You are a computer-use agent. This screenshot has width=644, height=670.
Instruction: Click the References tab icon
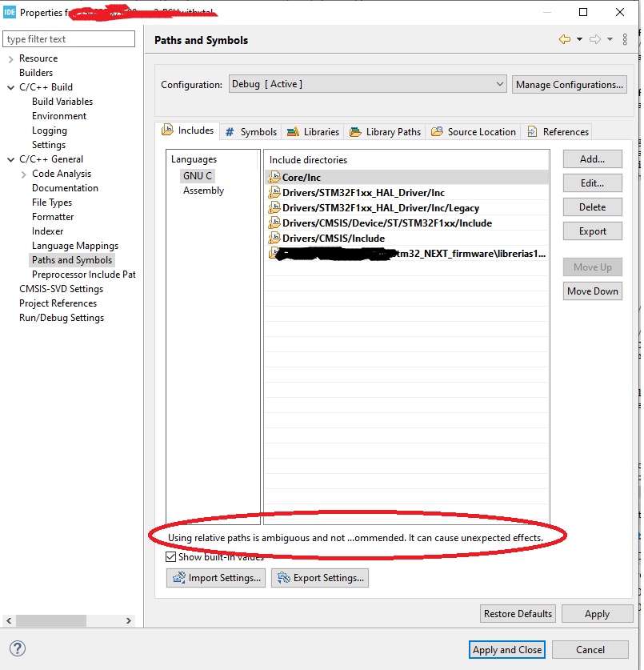tap(532, 131)
